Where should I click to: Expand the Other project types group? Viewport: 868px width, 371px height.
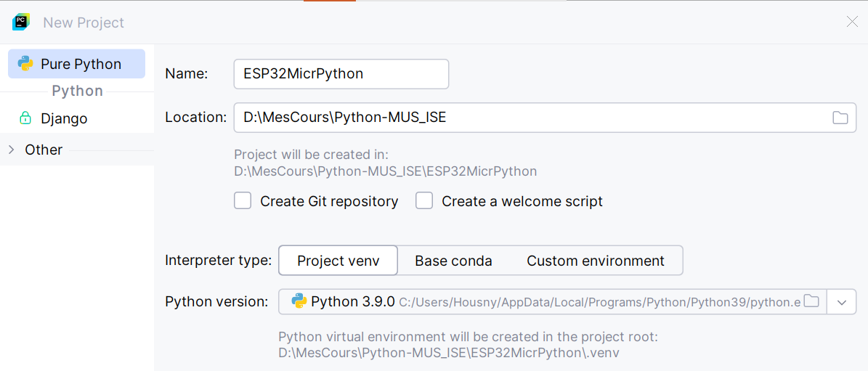(x=11, y=150)
